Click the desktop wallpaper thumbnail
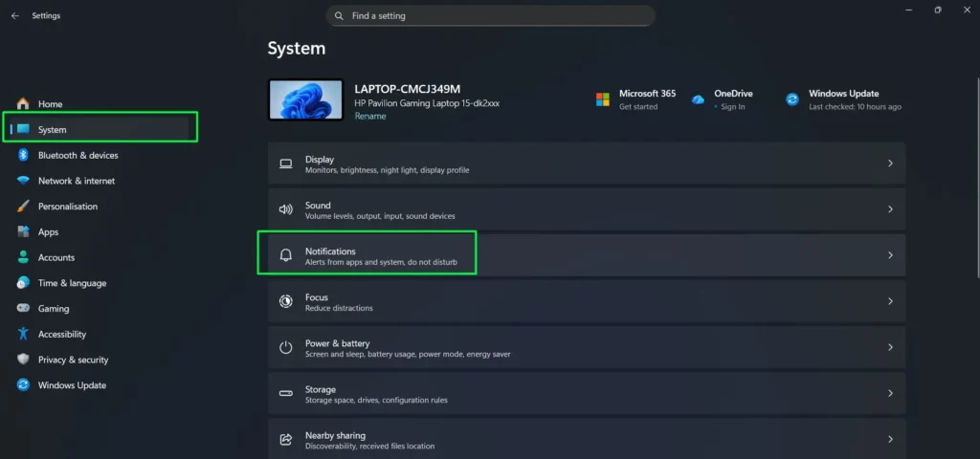This screenshot has width=980, height=459. pyautogui.click(x=305, y=99)
